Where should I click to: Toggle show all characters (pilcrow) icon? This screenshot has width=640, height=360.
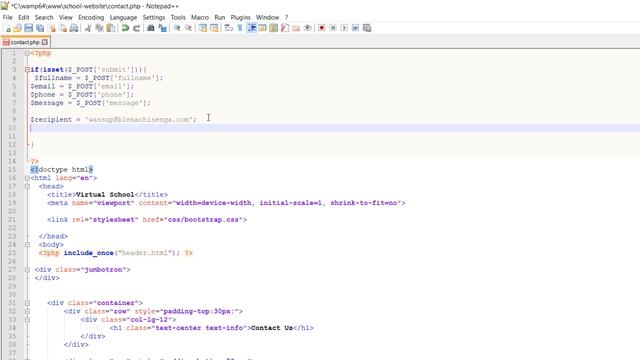pyautogui.click(x=240, y=28)
